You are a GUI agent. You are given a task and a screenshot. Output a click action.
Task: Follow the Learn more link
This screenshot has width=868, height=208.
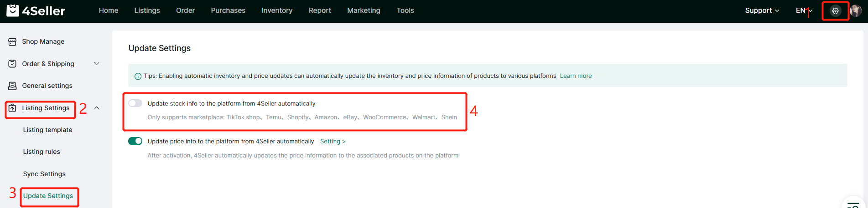(576, 76)
